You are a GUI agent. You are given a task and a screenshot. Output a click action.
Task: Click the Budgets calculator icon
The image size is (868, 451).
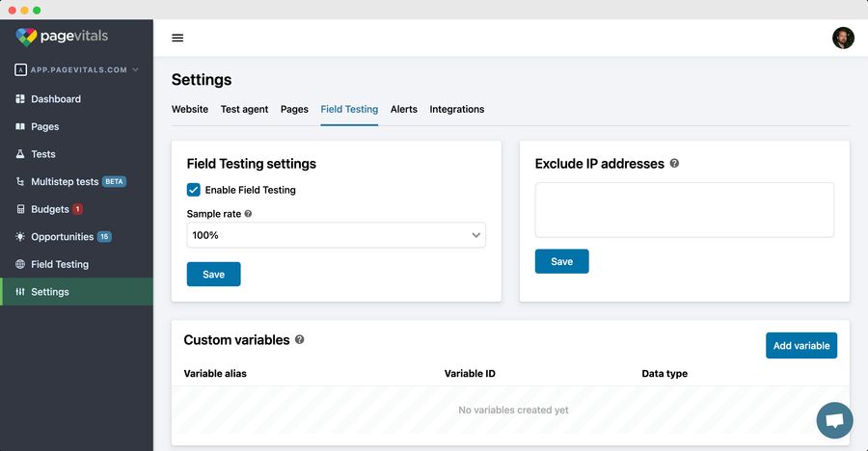click(x=20, y=209)
